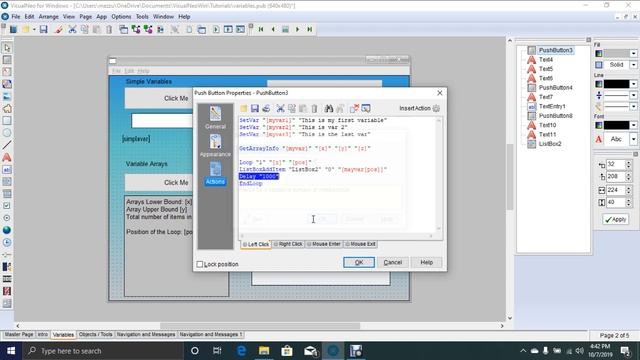Click the previous-page arrow in main toolbar
The width and height of the screenshot is (640, 360).
coord(273,29)
